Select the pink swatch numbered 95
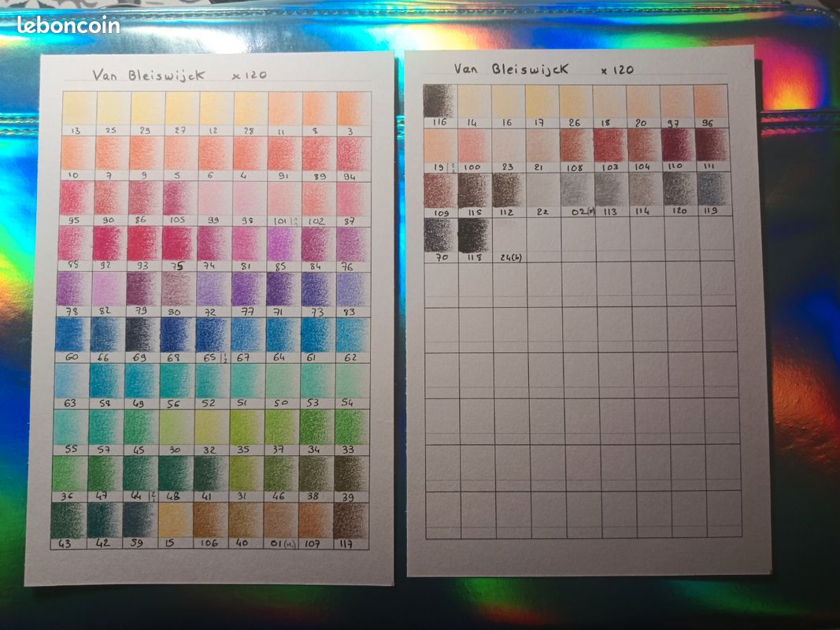The image size is (840, 630). [76, 198]
